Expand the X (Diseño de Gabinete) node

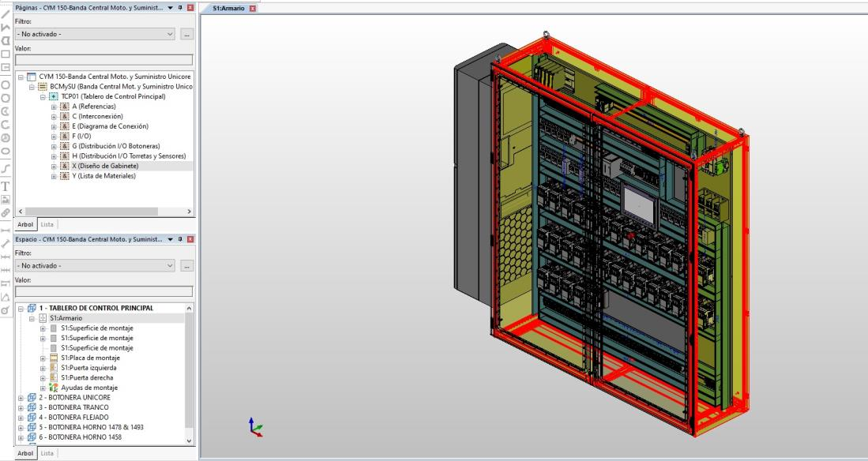point(54,166)
